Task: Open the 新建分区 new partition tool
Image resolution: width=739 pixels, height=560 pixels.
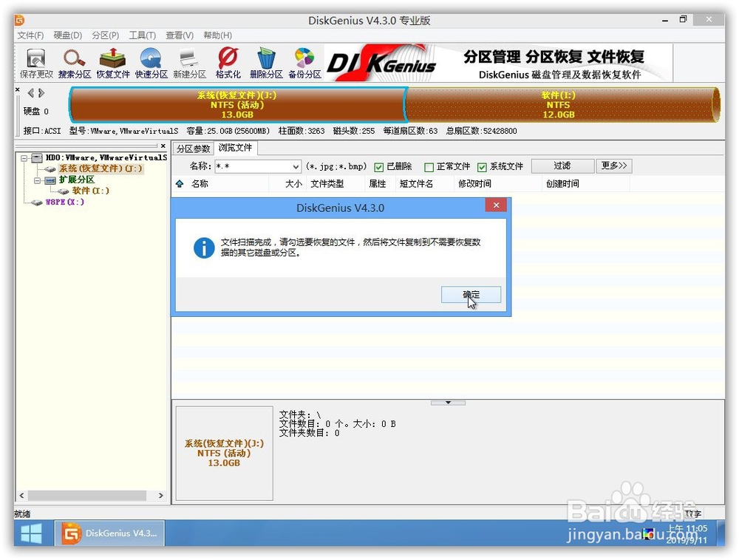Action: (188, 62)
